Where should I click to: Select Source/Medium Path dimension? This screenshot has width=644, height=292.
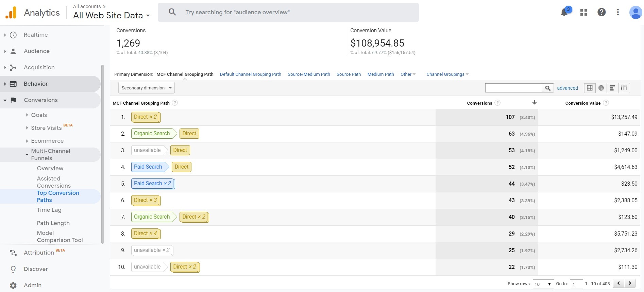309,74
